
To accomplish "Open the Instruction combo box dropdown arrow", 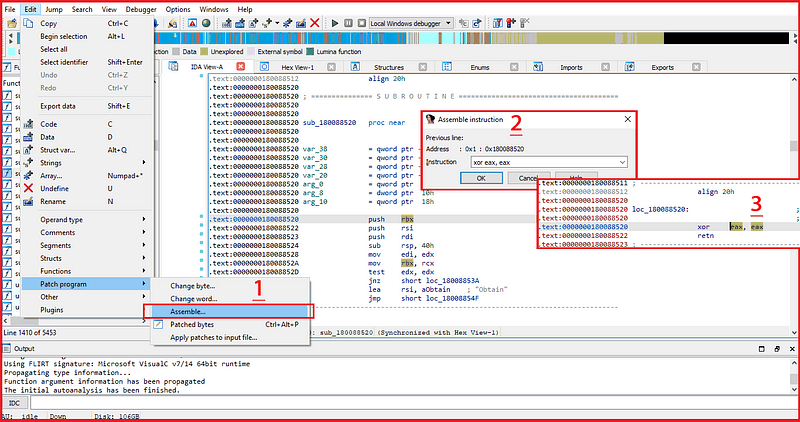I will [622, 162].
